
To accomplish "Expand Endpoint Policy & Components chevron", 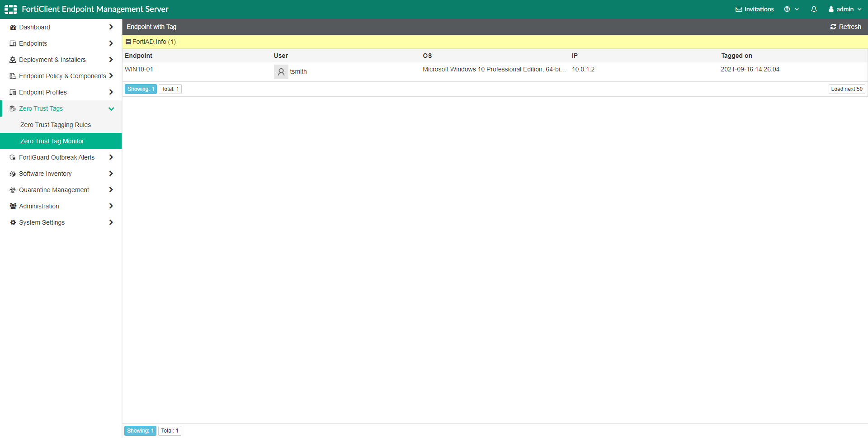I will 111,76.
